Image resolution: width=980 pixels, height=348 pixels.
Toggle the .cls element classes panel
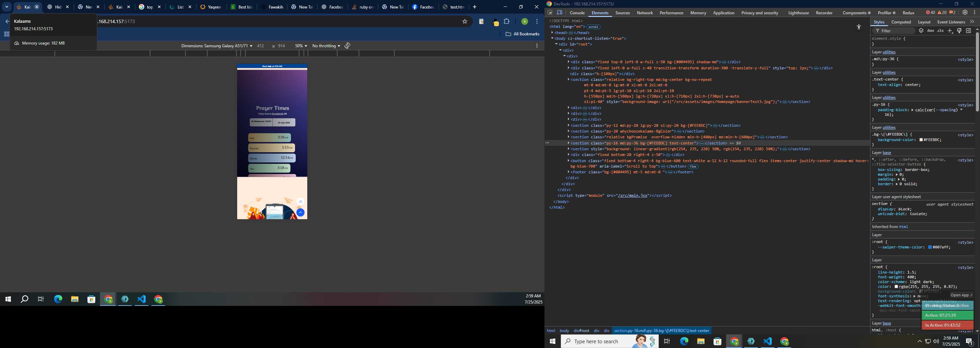click(941, 31)
